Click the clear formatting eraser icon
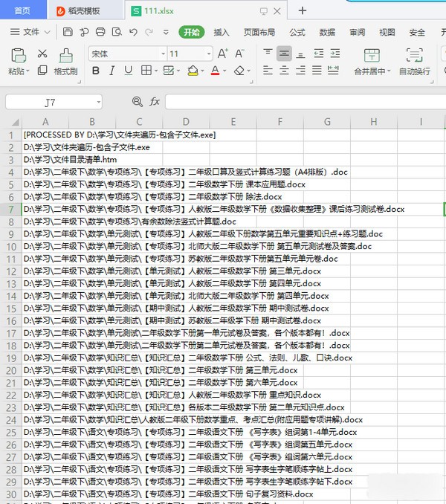 coord(239,71)
